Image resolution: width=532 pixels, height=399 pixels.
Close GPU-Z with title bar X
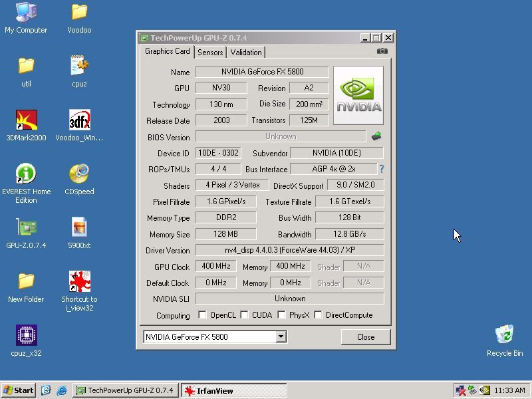388,38
